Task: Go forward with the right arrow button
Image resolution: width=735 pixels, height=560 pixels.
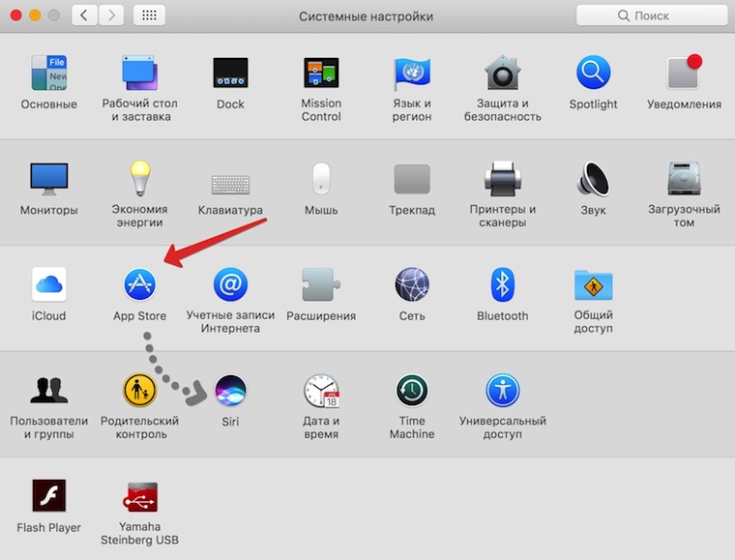Action: click(111, 15)
